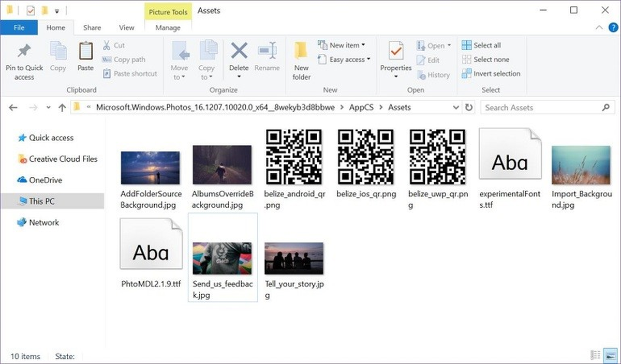Open Customize Quick Access Toolbar dropdown

point(56,10)
